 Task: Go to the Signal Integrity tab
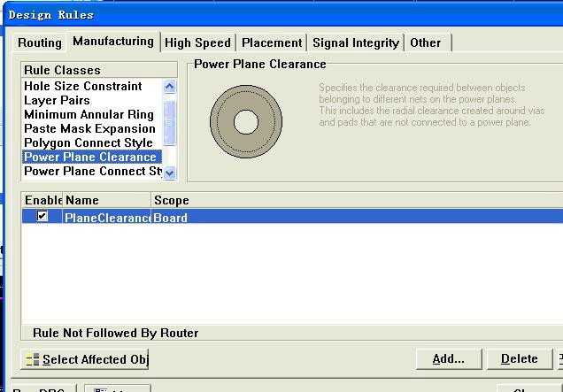point(356,43)
